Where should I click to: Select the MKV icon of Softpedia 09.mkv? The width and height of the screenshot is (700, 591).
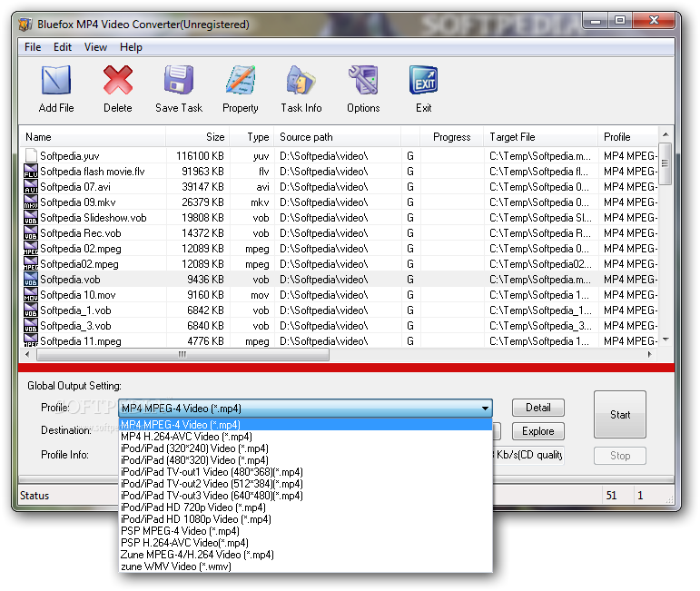[x=31, y=202]
